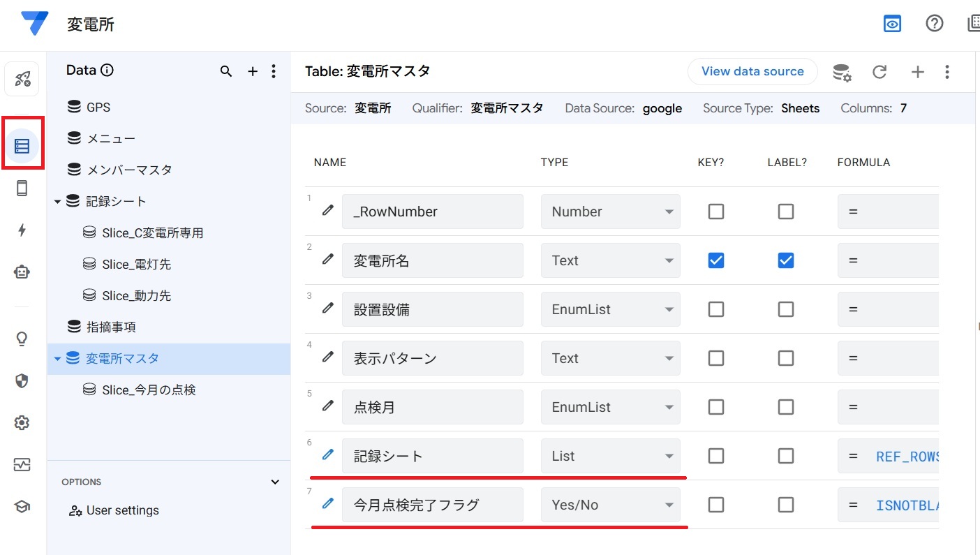Edit the 設置設備 column with pencil icon
Screen dimensions: 980x555
pos(327,309)
